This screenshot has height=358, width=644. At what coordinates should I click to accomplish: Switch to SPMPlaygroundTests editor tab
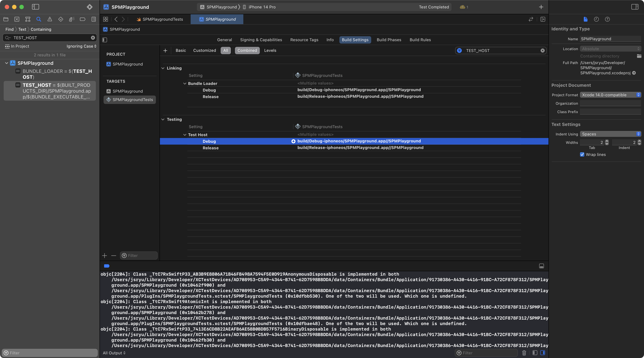pyautogui.click(x=160, y=19)
